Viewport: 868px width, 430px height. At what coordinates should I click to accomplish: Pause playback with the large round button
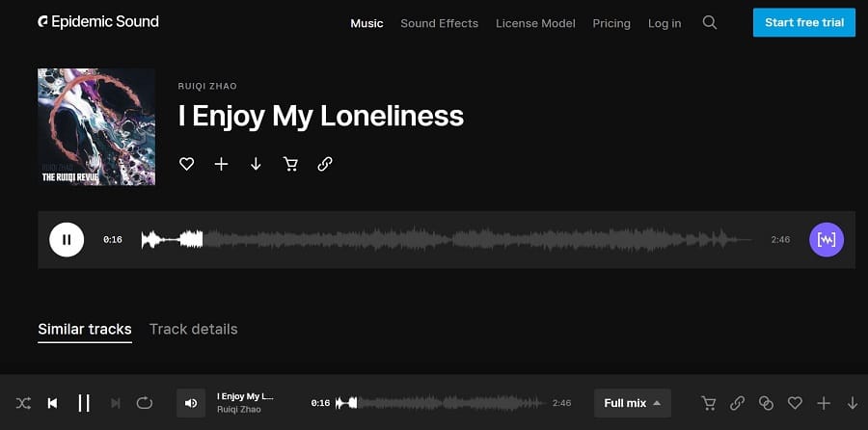tap(67, 240)
